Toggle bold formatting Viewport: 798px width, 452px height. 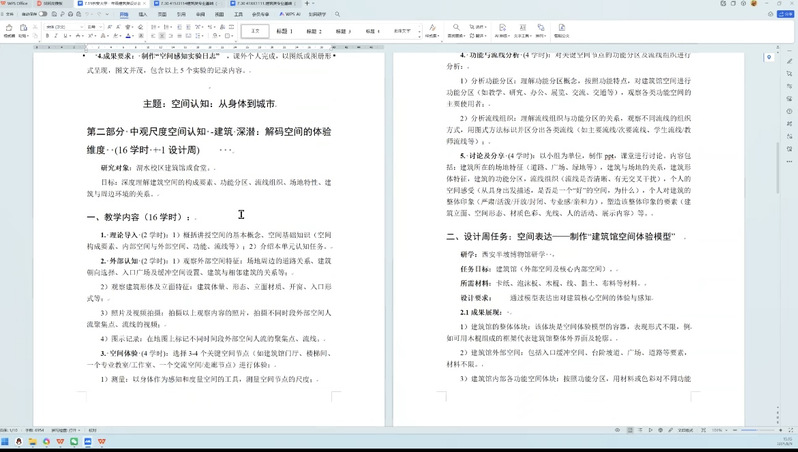click(x=47, y=36)
